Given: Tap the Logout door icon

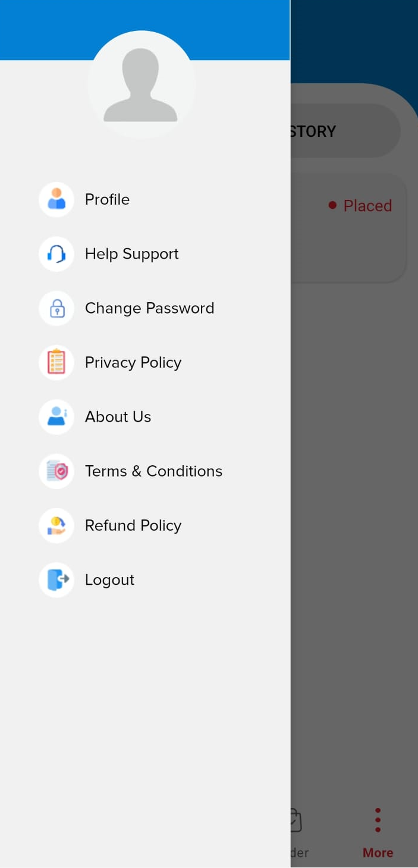Looking at the screenshot, I should [x=56, y=580].
